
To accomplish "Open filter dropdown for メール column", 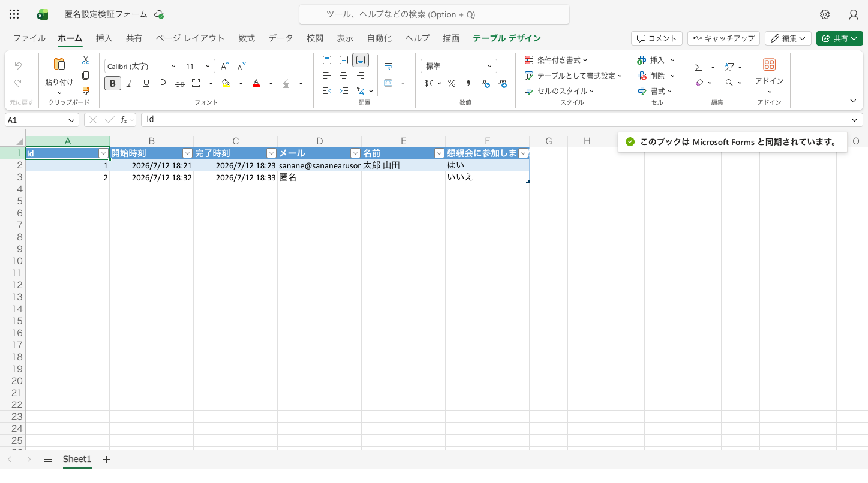I will (x=355, y=153).
